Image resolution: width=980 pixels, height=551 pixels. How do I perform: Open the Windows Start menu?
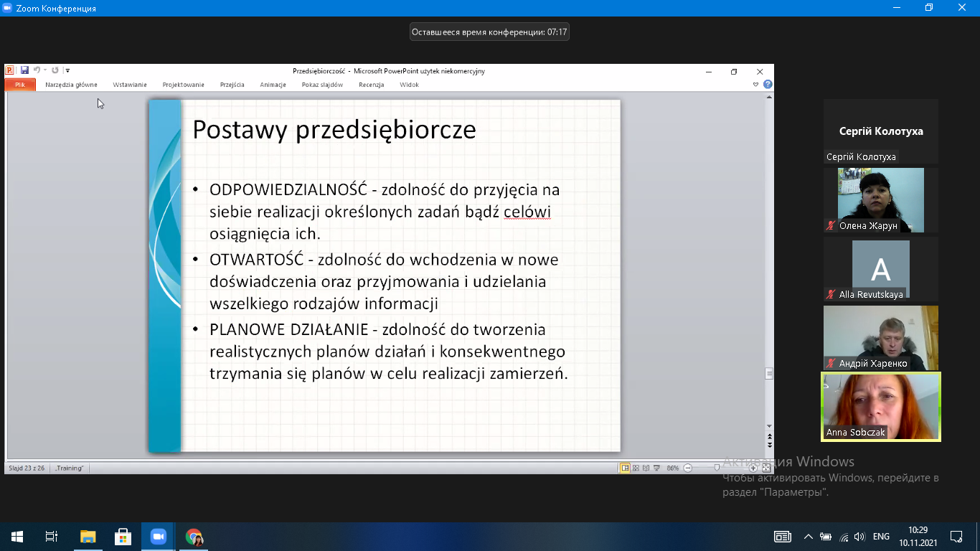[17, 537]
